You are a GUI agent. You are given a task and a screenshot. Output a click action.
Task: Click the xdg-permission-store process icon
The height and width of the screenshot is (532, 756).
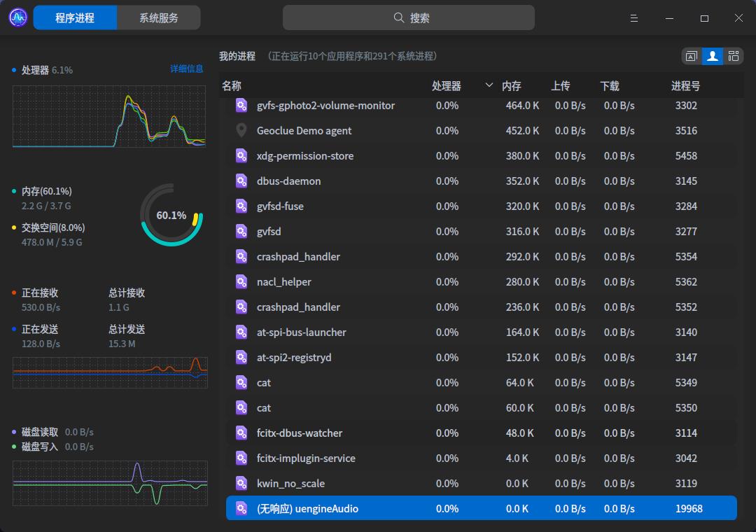click(x=241, y=156)
